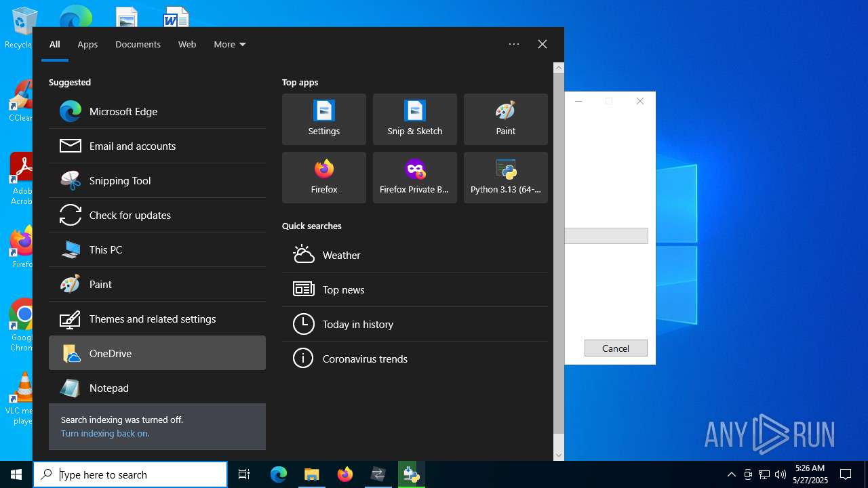Open Themes and related settings
This screenshot has width=868, height=488.
pyautogui.click(x=157, y=319)
